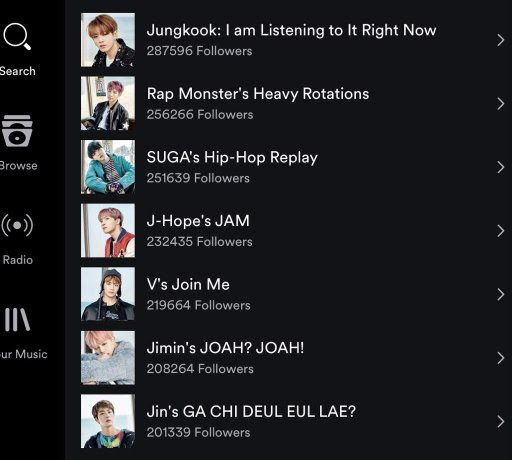Screen dimensions: 512x460
Task: Open chevron for Jin's GA CHI DEUL EUL LAE?
Action: click(500, 421)
